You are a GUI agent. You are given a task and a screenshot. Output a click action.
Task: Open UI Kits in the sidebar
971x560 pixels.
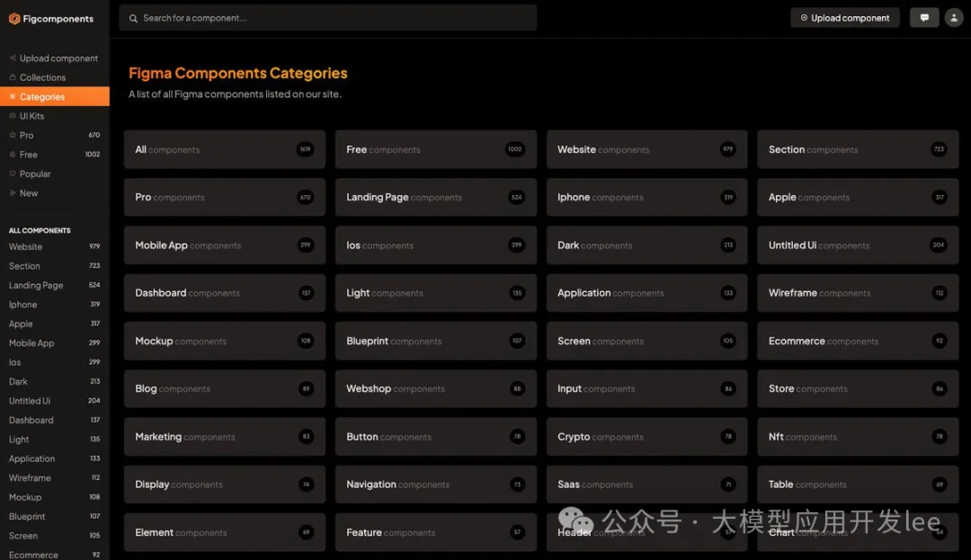[55, 116]
